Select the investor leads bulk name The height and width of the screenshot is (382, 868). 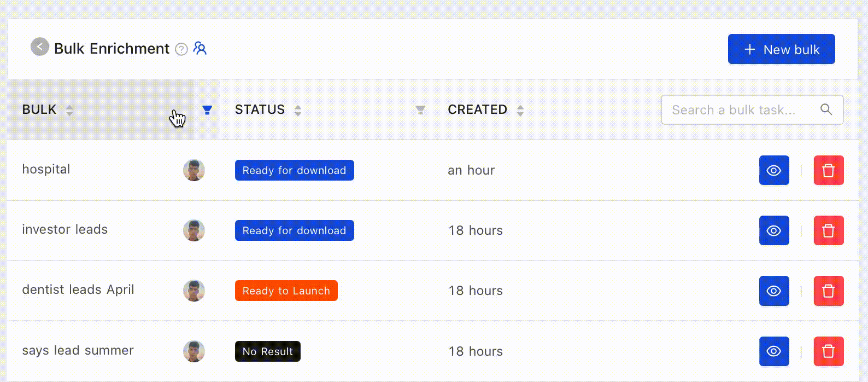click(x=65, y=229)
